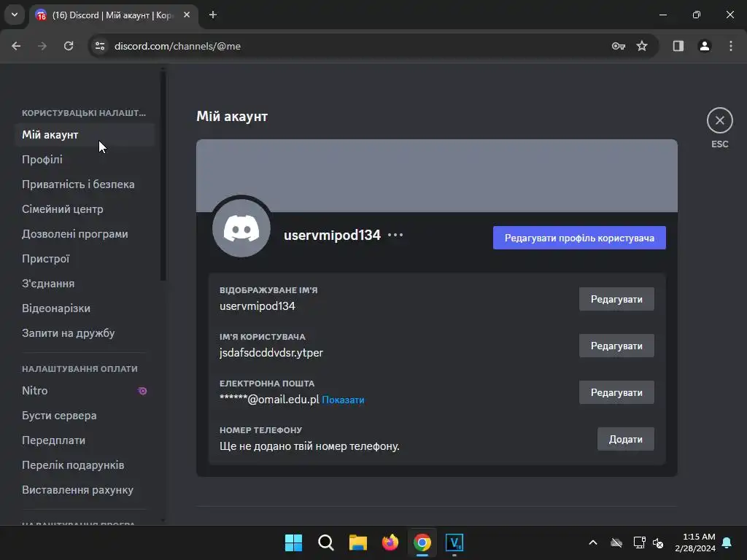The height and width of the screenshot is (560, 747).
Task: Click the jsdafsdcddvdsr.ytper username text
Action: [x=271, y=353]
